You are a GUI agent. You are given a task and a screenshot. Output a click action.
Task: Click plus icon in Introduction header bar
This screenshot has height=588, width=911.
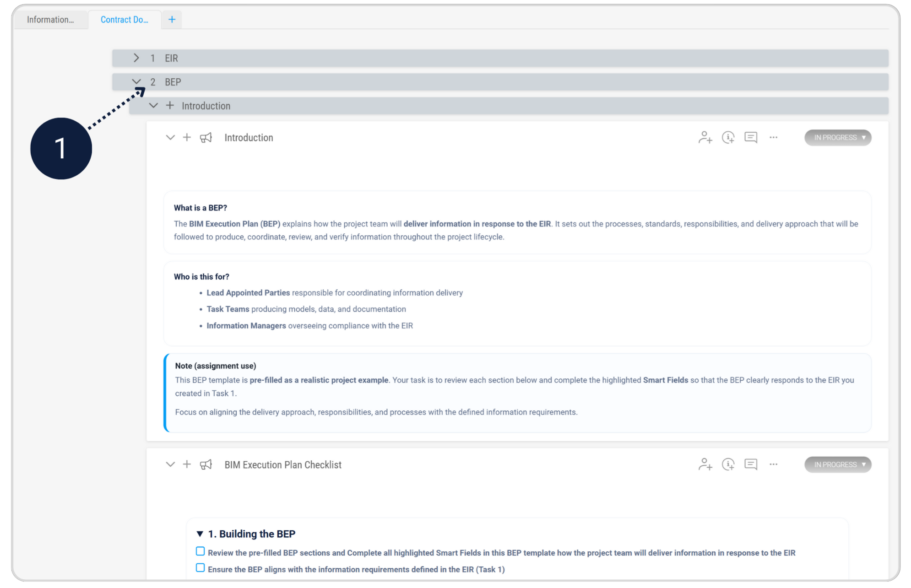[x=170, y=106]
